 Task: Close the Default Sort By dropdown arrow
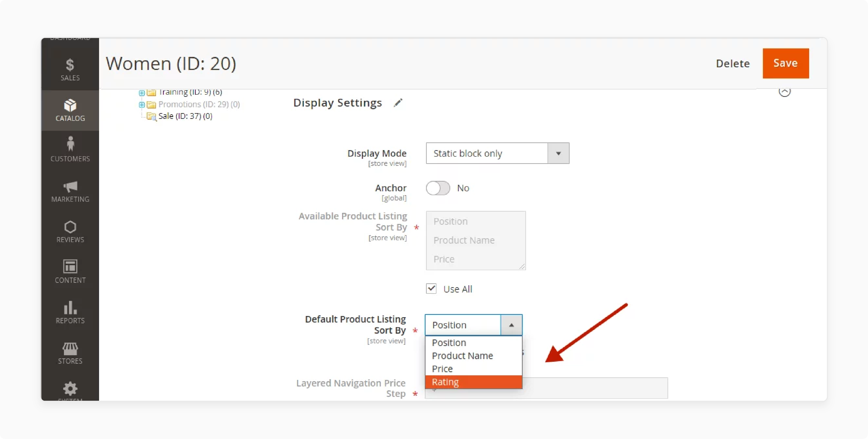click(511, 325)
